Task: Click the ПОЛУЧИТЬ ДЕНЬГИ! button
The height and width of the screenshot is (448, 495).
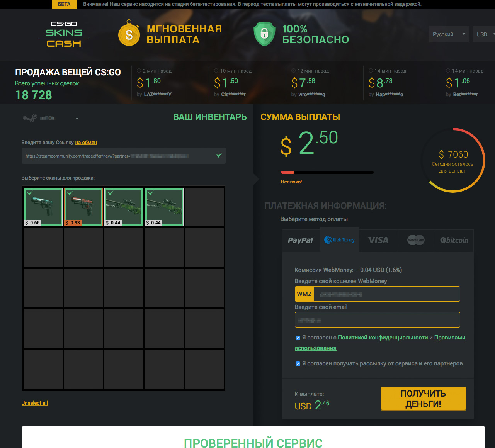Action: [424, 399]
